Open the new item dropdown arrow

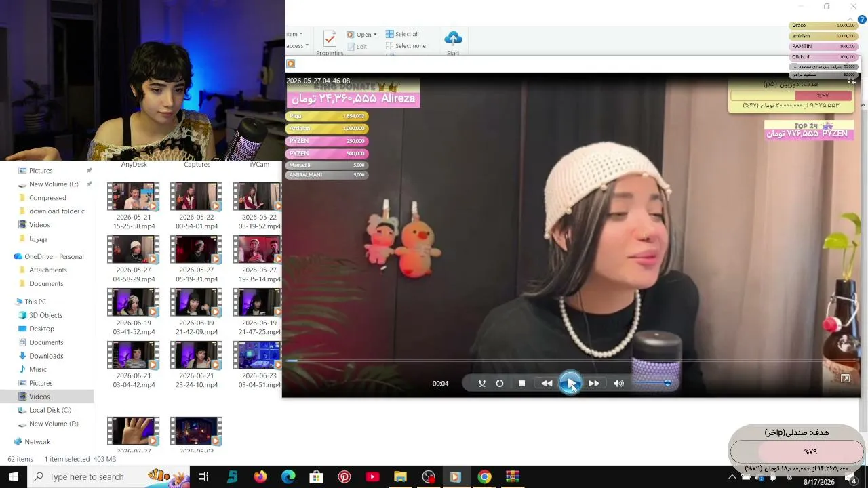tap(301, 34)
